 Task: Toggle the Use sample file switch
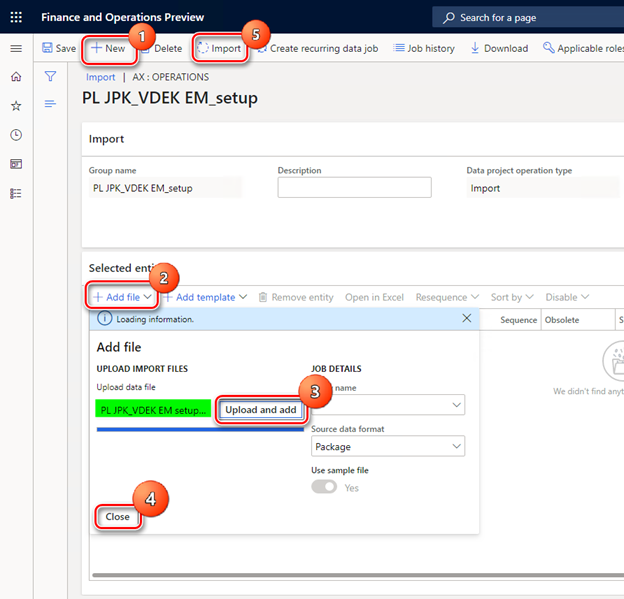324,486
